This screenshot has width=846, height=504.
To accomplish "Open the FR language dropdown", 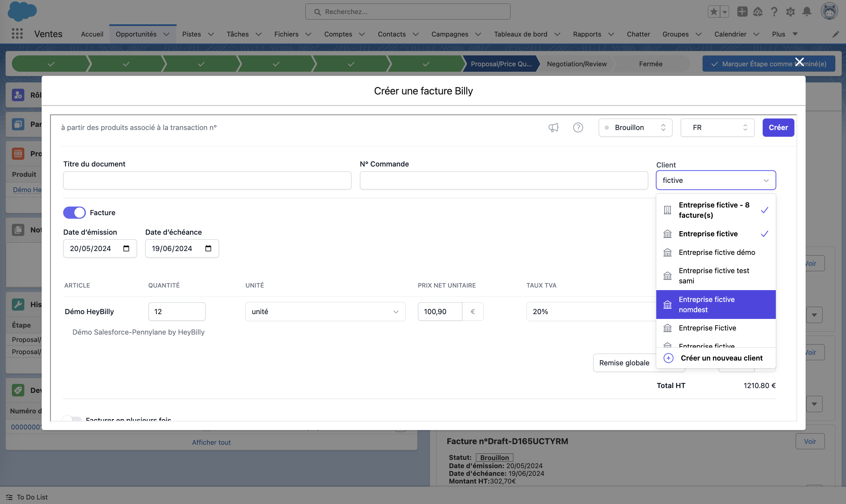I will (717, 128).
